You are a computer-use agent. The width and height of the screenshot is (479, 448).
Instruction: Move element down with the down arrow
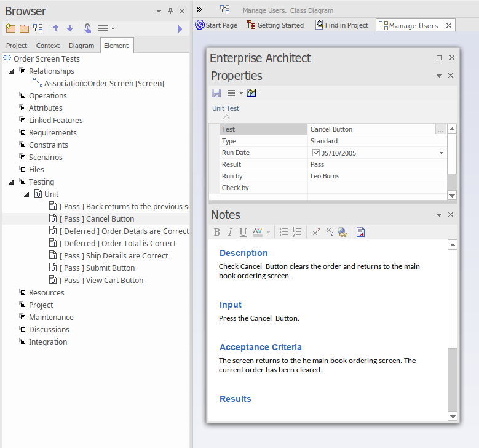tap(69, 28)
